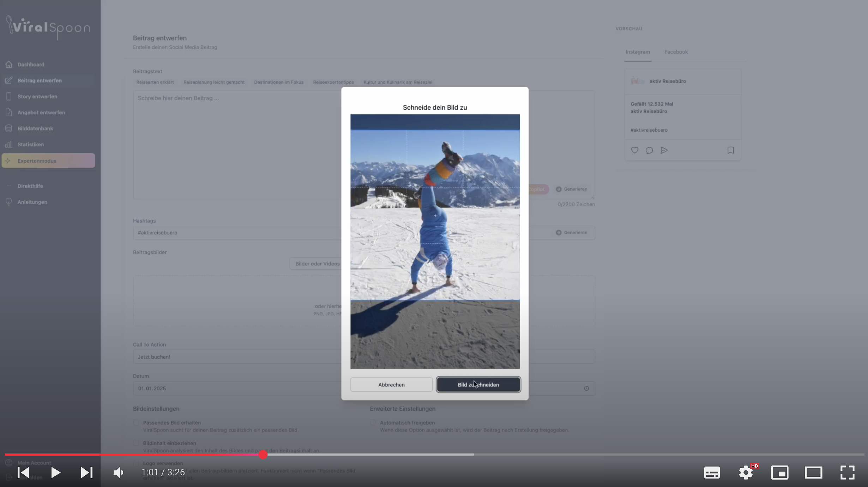Open Bilddatenbank in the sidebar

[x=35, y=128]
